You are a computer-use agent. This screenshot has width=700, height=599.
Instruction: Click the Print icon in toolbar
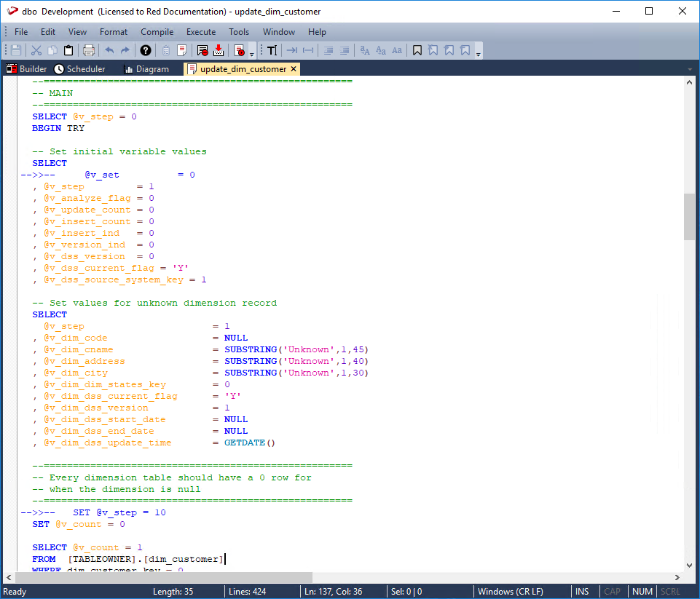89,50
